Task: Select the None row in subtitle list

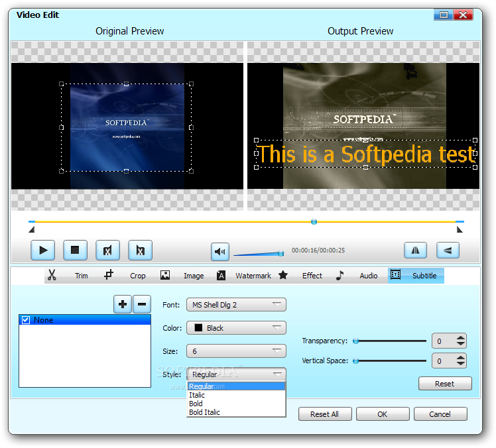Action: click(x=85, y=320)
